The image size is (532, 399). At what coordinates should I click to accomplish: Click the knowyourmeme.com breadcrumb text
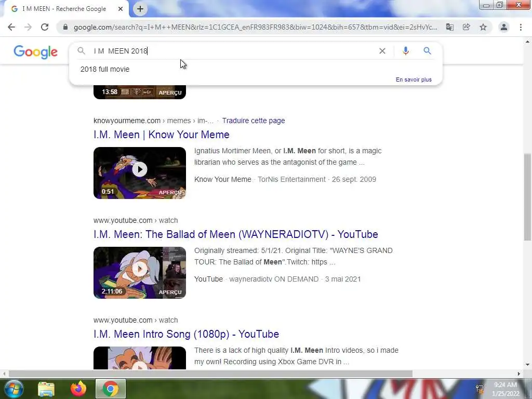(127, 121)
